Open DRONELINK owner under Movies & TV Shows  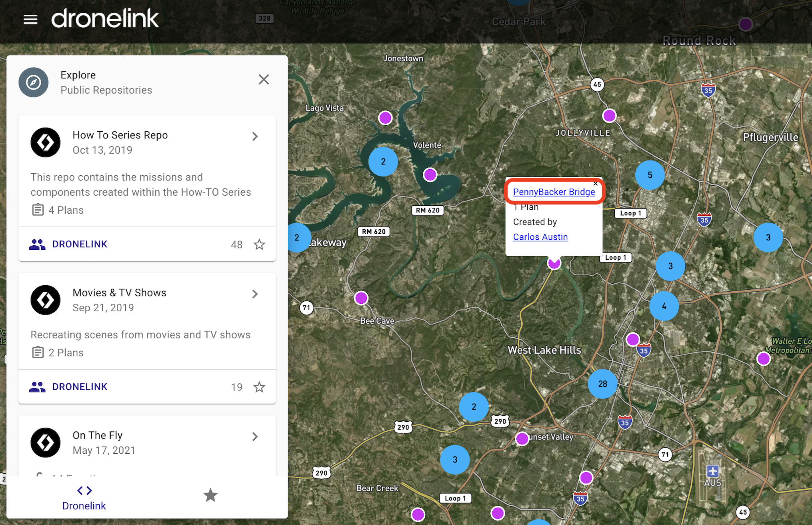[68, 387]
